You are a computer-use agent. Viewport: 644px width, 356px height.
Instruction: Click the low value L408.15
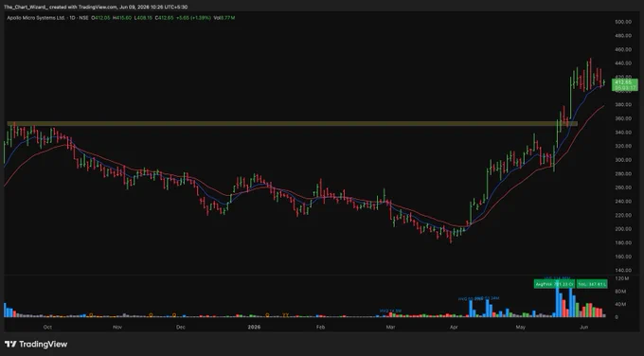pyautogui.click(x=143, y=18)
